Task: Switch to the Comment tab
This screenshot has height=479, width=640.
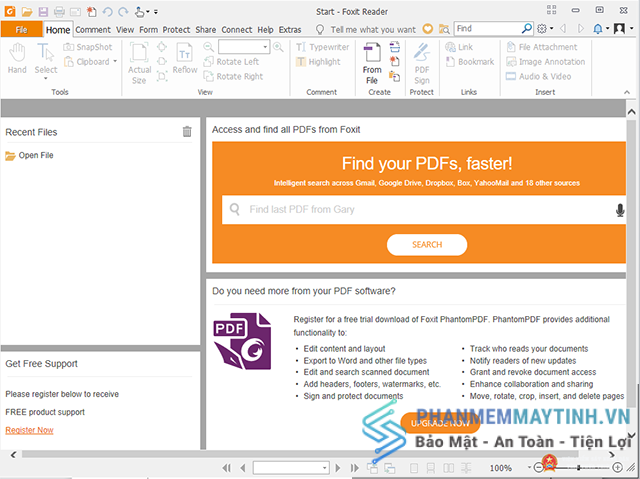Action: 93,29
